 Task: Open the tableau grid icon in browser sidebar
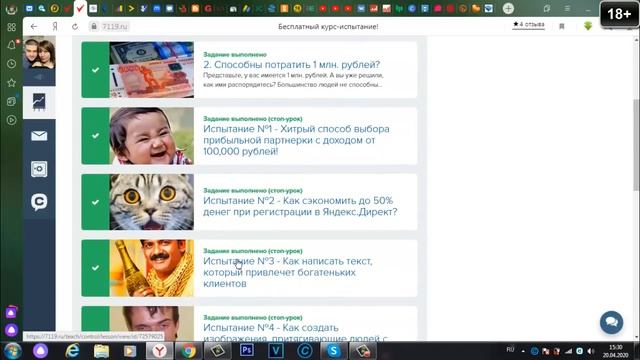click(x=11, y=27)
